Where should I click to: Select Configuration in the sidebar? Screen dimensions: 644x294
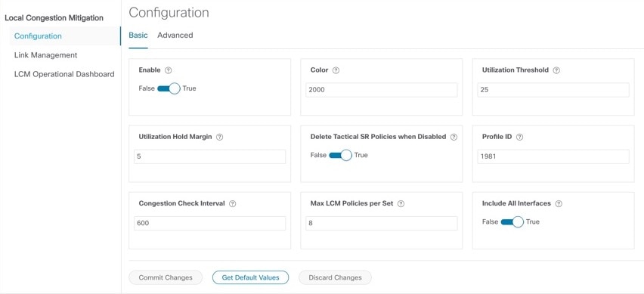pos(65,36)
